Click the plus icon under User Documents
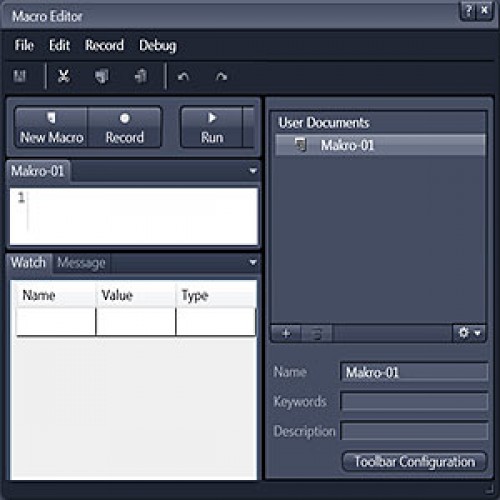500x500 pixels. (286, 333)
